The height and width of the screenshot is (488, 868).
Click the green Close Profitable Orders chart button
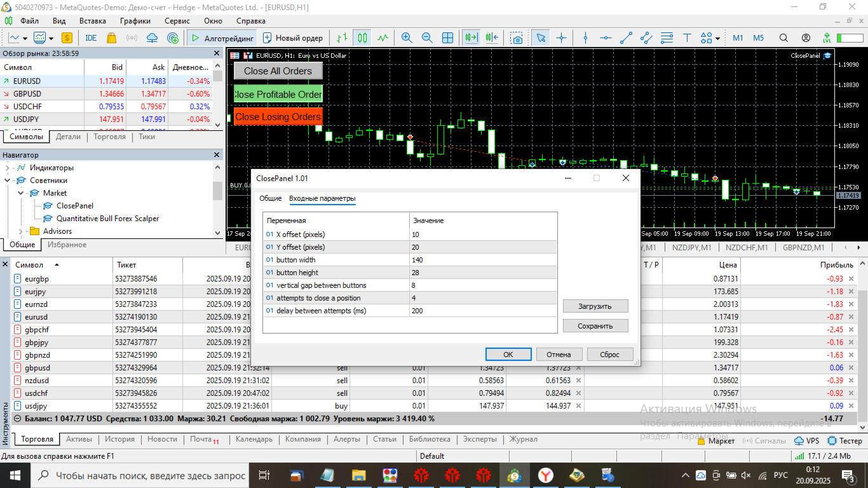click(x=278, y=94)
